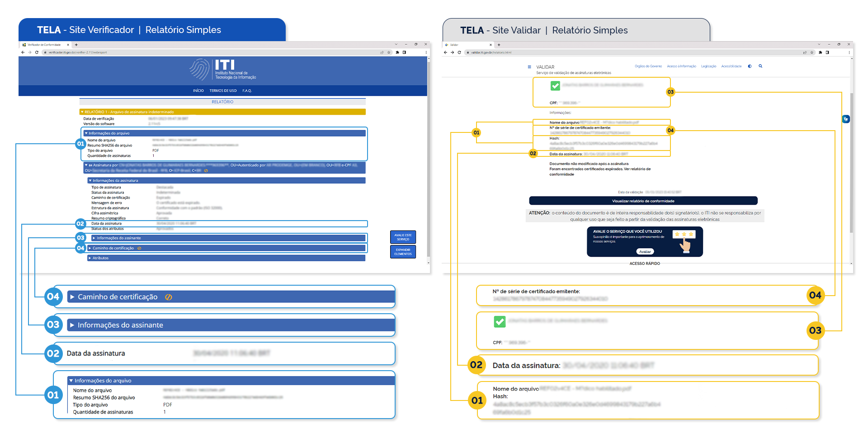Click forward arrow in Validar browser window
Image resolution: width=868 pixels, height=438 pixels.
(x=453, y=52)
